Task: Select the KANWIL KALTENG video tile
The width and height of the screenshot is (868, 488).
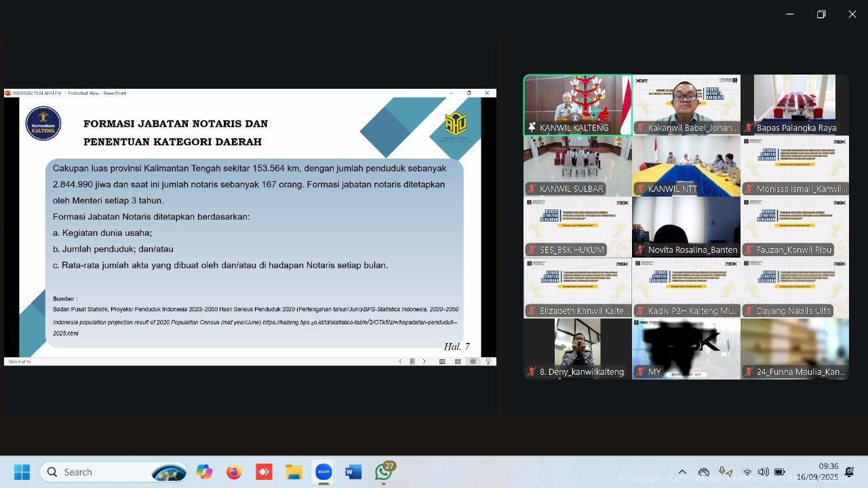Action: point(578,105)
